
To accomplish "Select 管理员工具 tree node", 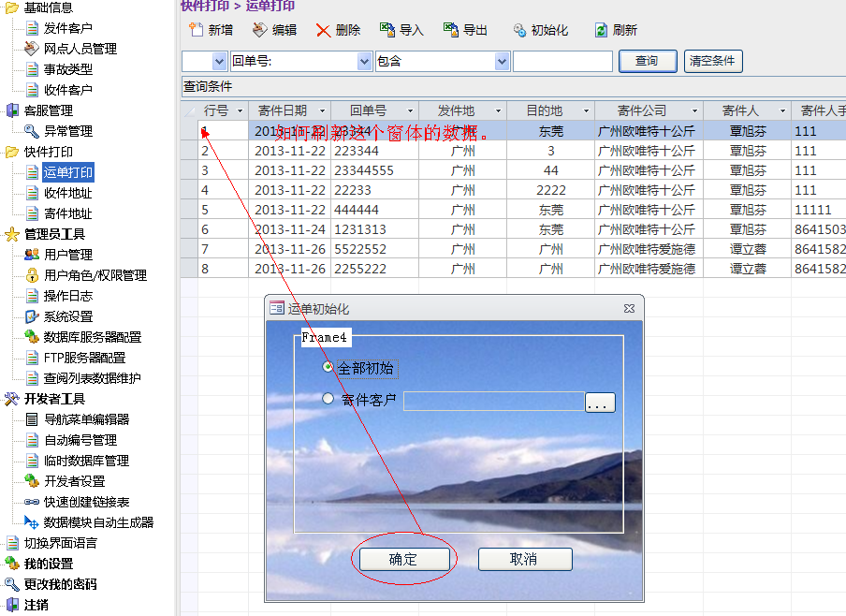I will 54,234.
